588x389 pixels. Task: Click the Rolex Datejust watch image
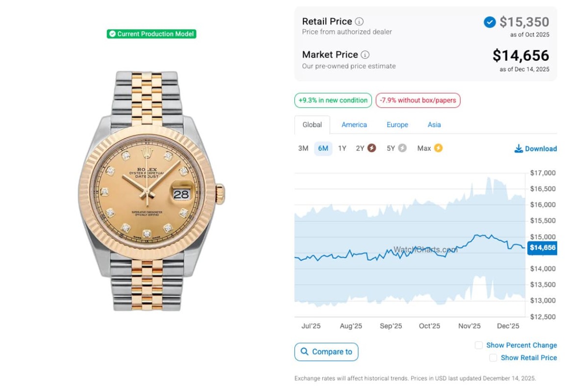point(151,191)
